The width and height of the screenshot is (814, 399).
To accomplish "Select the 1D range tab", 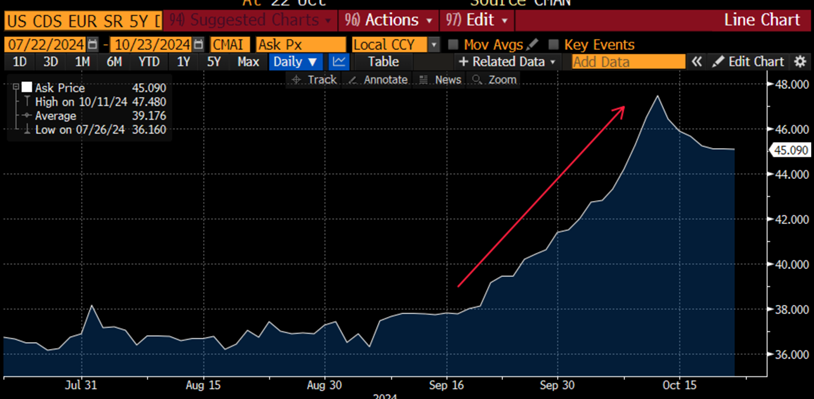I will tap(19, 62).
